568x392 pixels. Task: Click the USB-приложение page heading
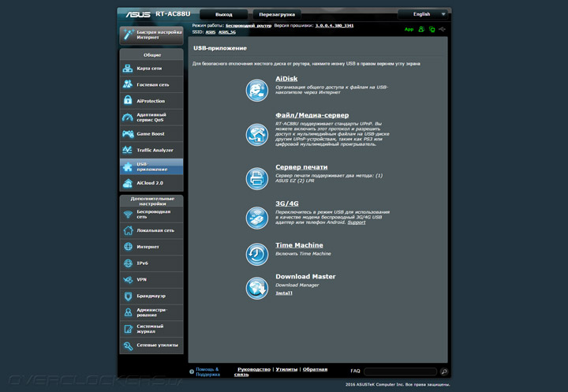point(220,48)
